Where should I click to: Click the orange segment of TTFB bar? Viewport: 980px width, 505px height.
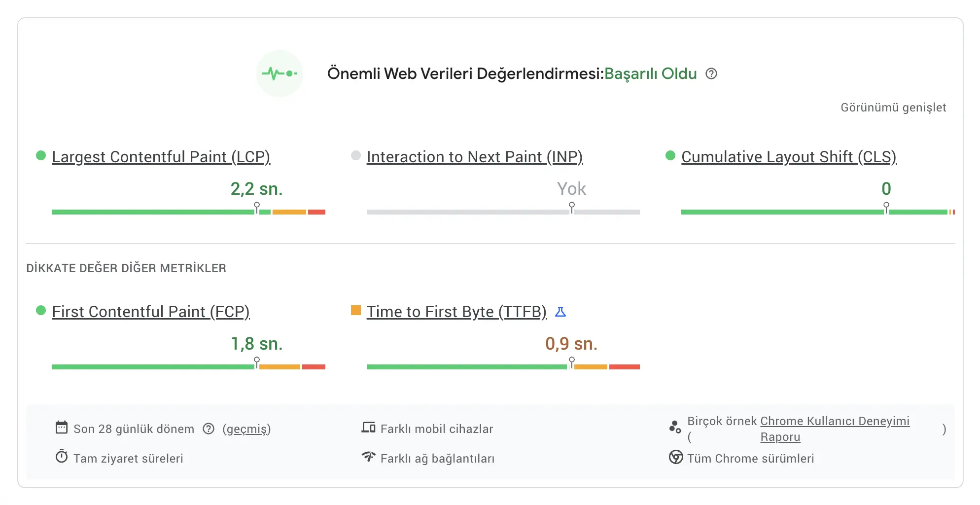pos(590,367)
